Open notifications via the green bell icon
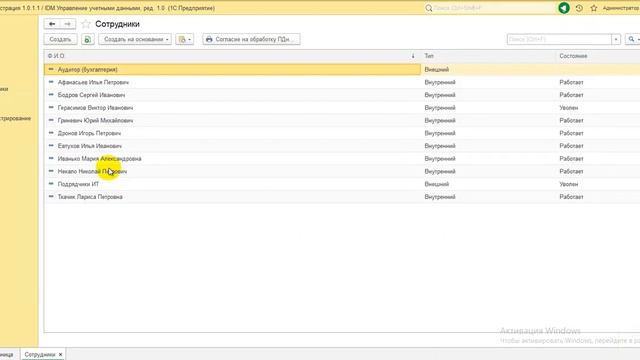 (564, 8)
